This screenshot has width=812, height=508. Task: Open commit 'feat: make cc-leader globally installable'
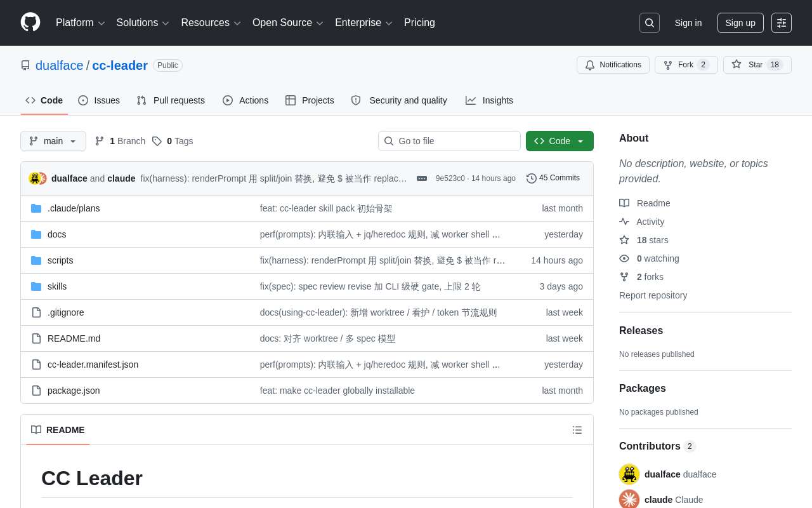tap(337, 391)
